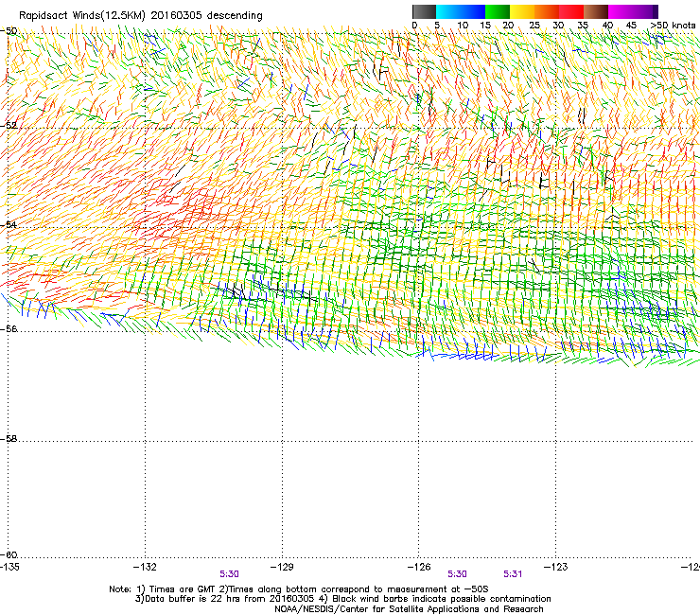Click the '5:30' time between -126 and -123
The width and height of the screenshot is (700, 615).
click(x=457, y=574)
